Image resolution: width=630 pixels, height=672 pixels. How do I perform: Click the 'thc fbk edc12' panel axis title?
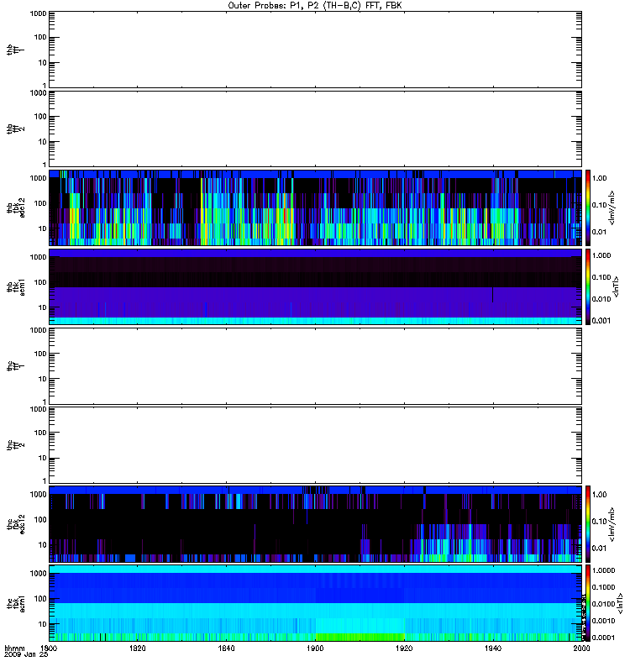[16, 524]
